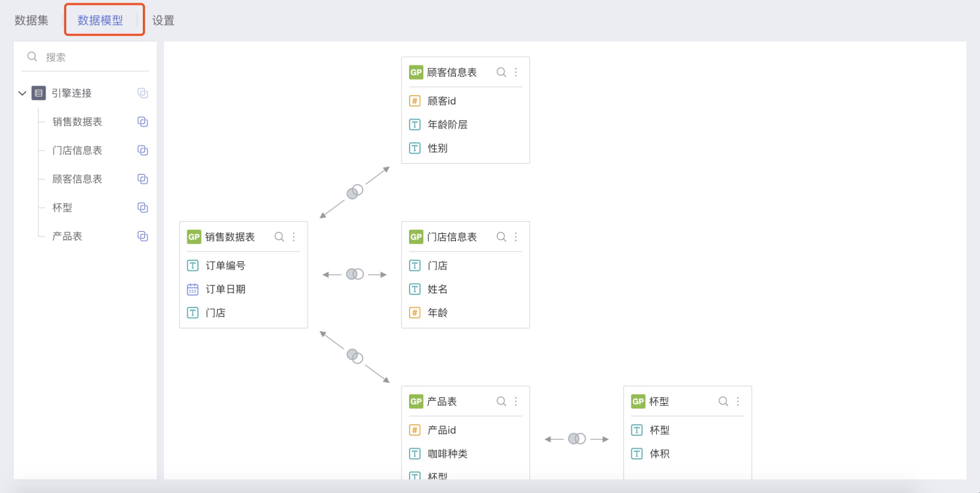Open more options for 产品表 card

pos(516,401)
